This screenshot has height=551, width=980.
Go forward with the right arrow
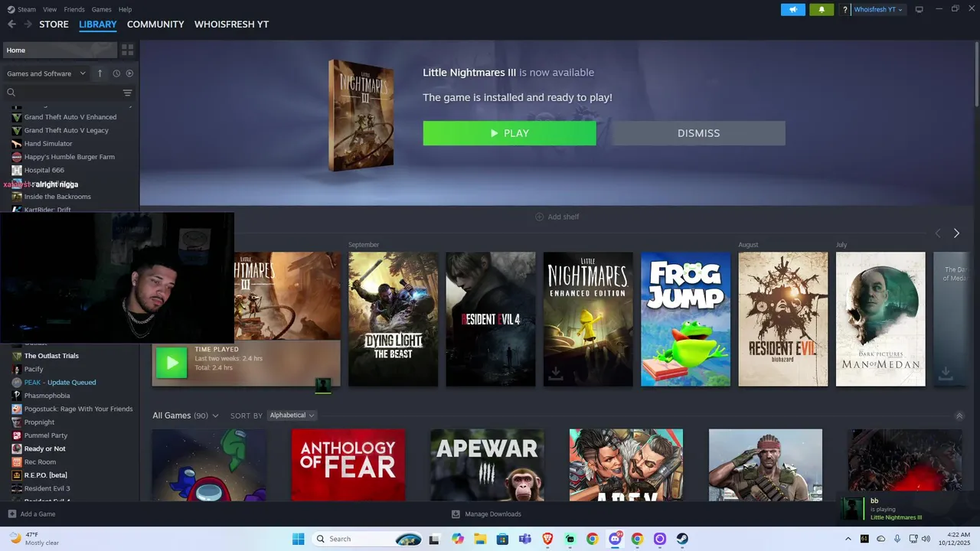(28, 24)
